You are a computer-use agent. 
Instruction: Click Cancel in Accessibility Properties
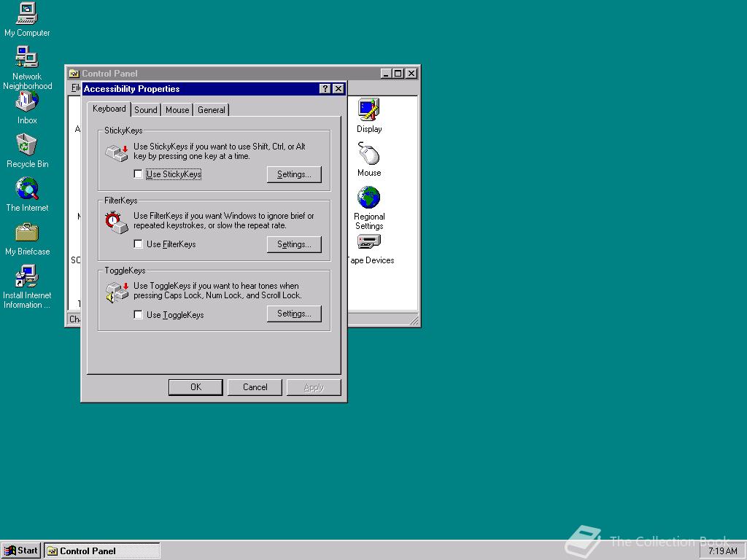point(255,387)
